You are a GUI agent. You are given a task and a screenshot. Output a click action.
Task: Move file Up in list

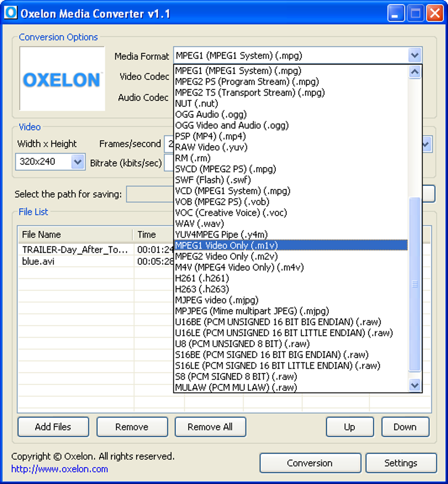click(x=350, y=427)
